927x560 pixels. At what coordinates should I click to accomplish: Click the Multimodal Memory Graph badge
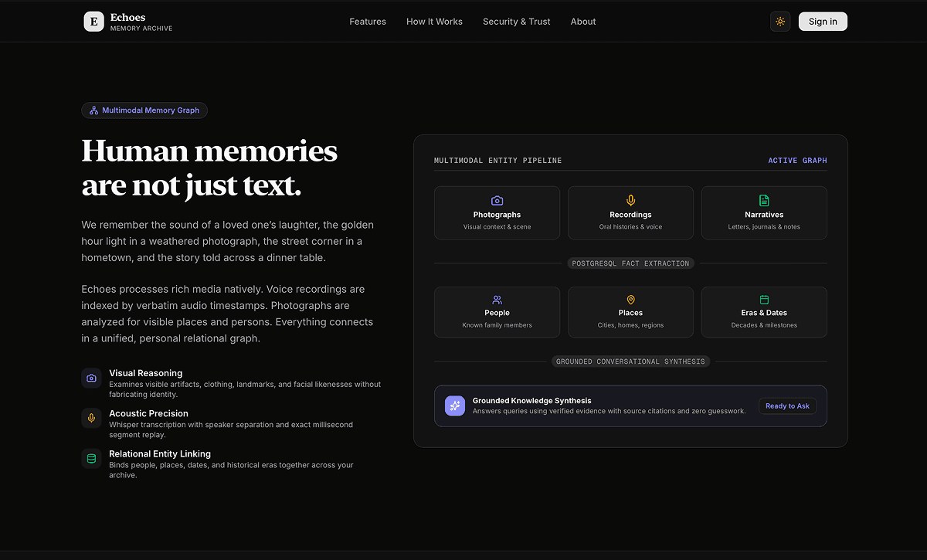144,110
